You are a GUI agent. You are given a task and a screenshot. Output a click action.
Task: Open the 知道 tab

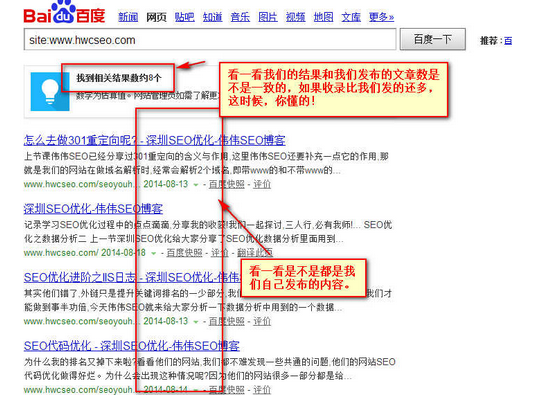coord(212,17)
